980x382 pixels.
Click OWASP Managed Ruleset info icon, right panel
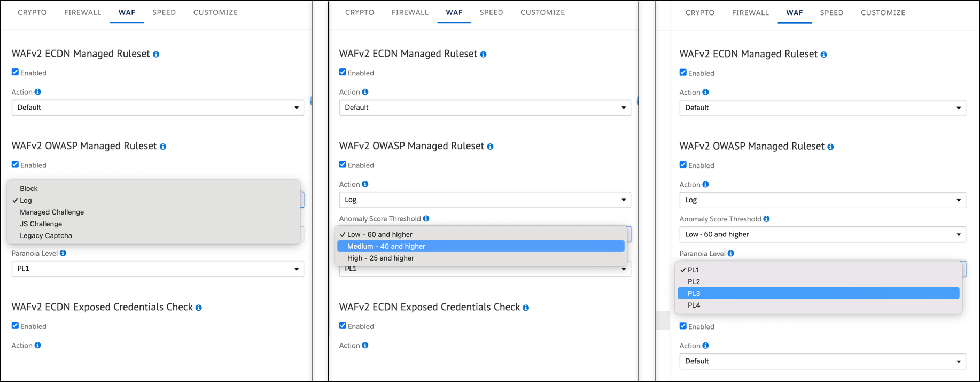[830, 147]
